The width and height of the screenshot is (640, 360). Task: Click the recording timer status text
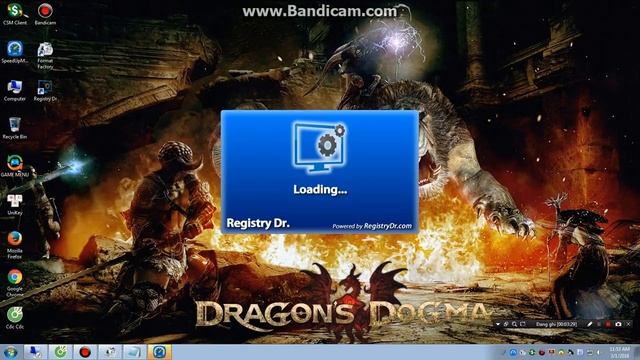(556, 324)
